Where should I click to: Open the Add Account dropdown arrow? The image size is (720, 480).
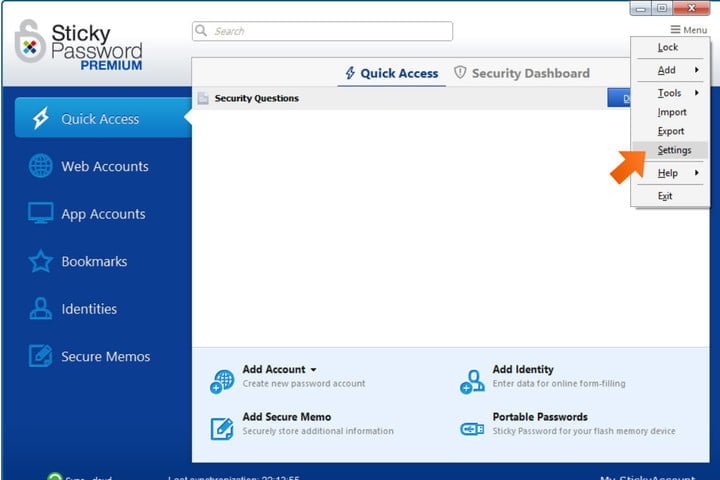tap(313, 370)
